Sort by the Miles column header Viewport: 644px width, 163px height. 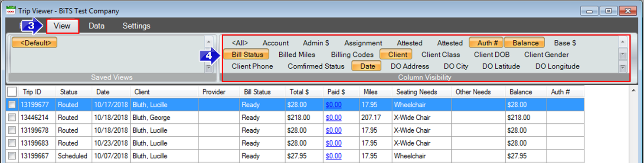pyautogui.click(x=375, y=92)
